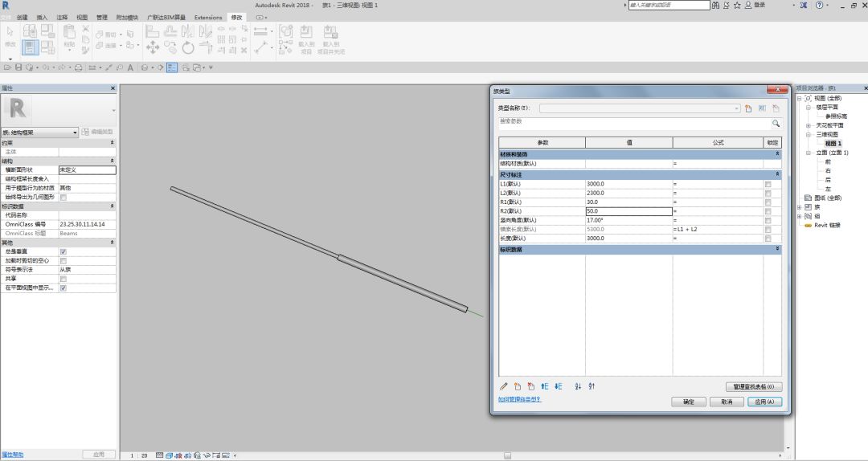868x461 pixels.
Task: Click the Move tool in the ribbon
Action: coord(152,47)
